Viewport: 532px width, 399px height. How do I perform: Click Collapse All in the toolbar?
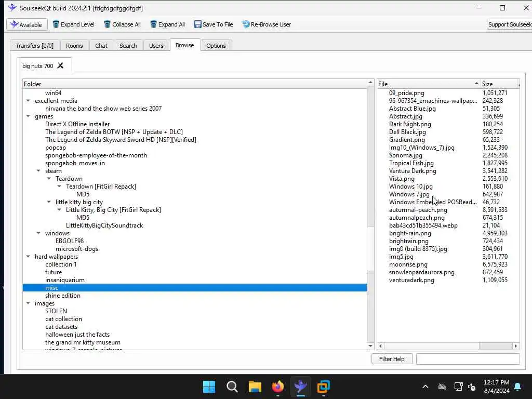(x=122, y=24)
